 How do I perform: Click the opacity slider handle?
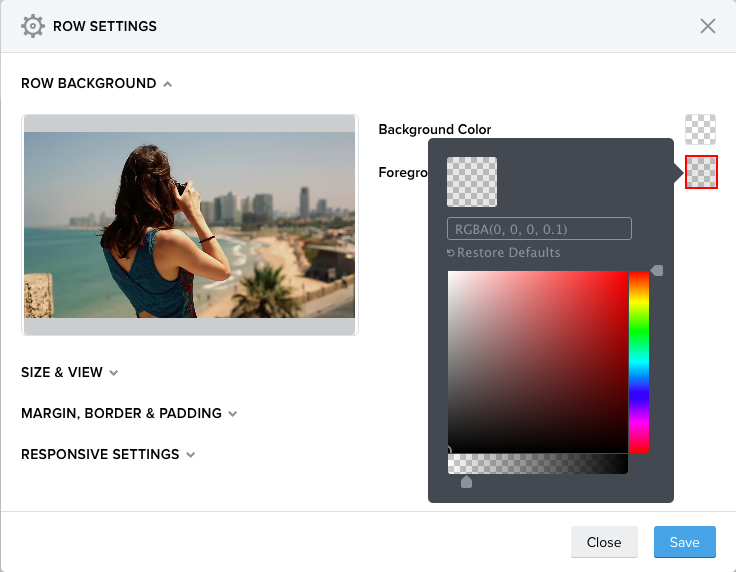pos(466,481)
